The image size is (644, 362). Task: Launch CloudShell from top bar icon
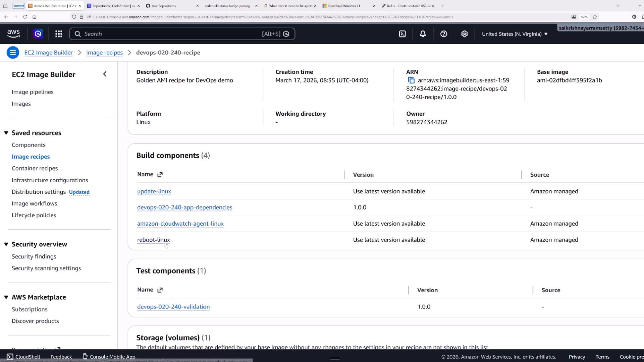(402, 34)
